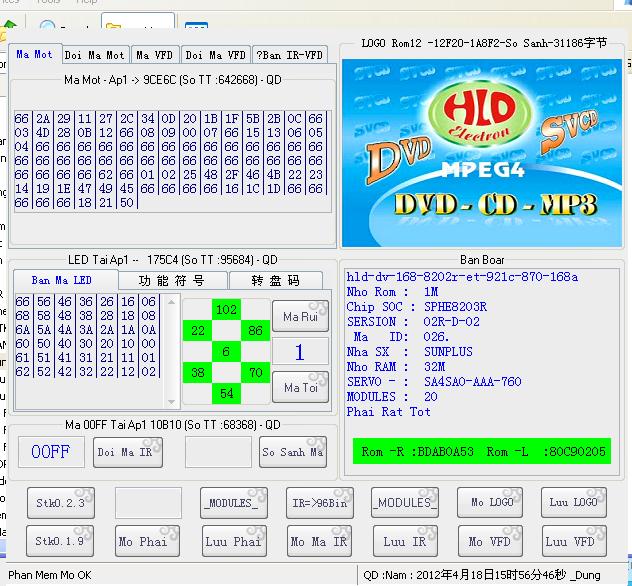Click the HLD Electron logo preview image

pos(482,153)
